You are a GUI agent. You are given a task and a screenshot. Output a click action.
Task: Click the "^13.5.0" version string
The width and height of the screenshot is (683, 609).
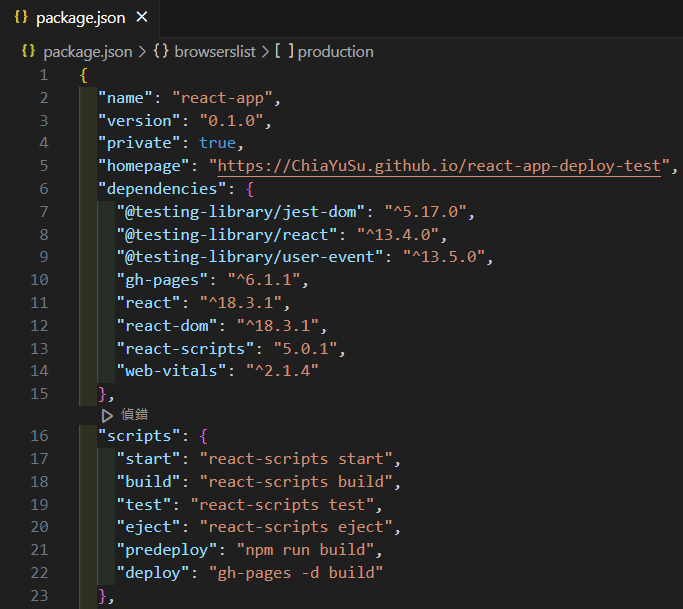click(x=444, y=257)
